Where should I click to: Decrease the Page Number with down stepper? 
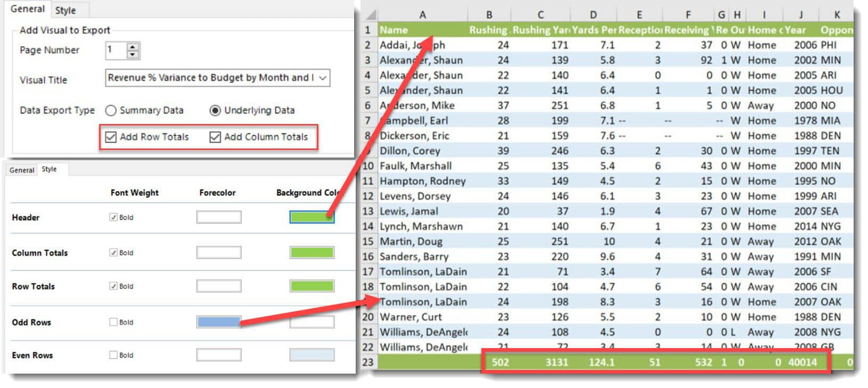(x=133, y=54)
